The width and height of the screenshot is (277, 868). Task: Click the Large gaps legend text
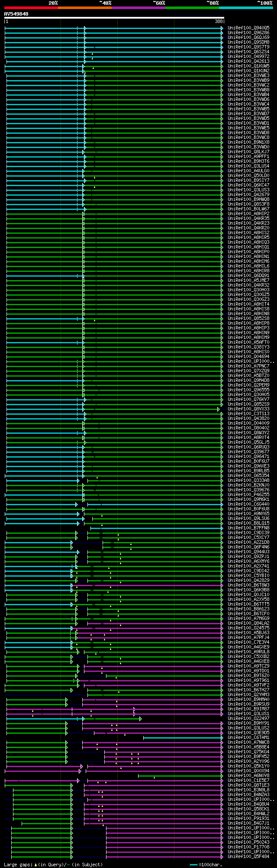coord(53,864)
